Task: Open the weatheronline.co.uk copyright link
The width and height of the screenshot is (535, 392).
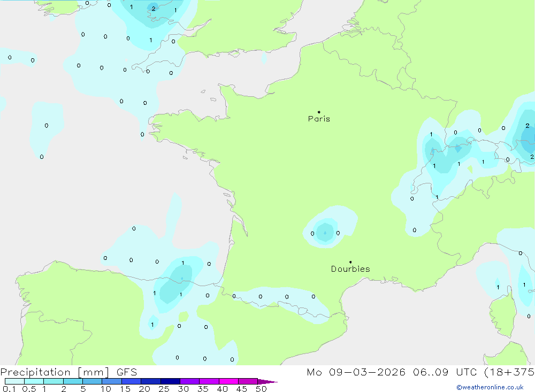Action: (x=490, y=387)
